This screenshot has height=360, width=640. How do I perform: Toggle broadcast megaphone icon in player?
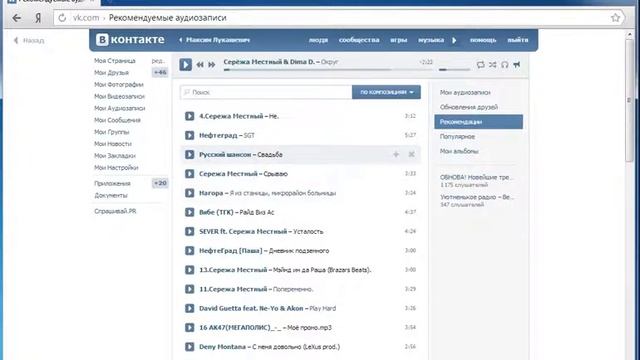517,65
